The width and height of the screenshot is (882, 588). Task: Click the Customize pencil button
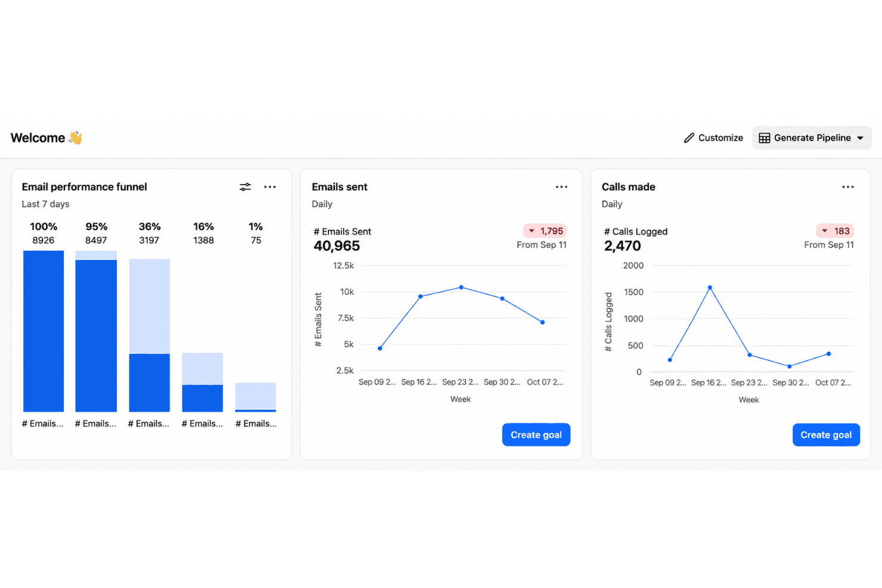click(713, 138)
